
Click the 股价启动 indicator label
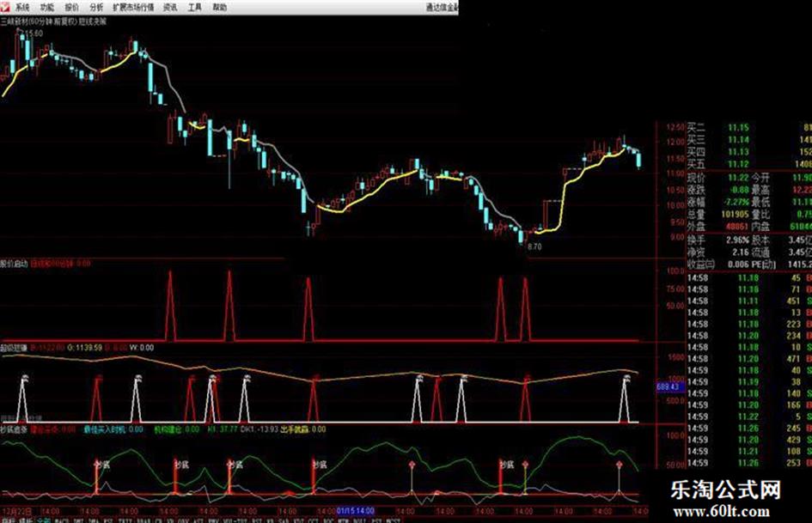[x=14, y=264]
